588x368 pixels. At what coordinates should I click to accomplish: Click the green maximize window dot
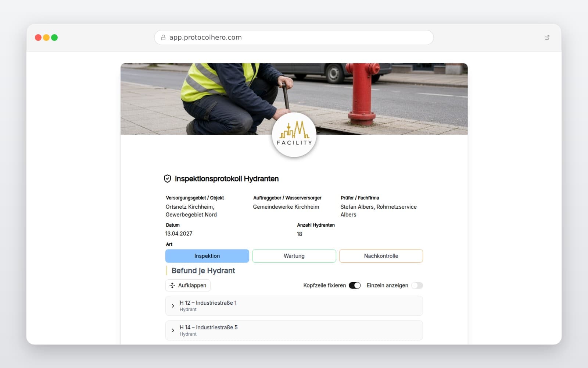click(x=54, y=38)
